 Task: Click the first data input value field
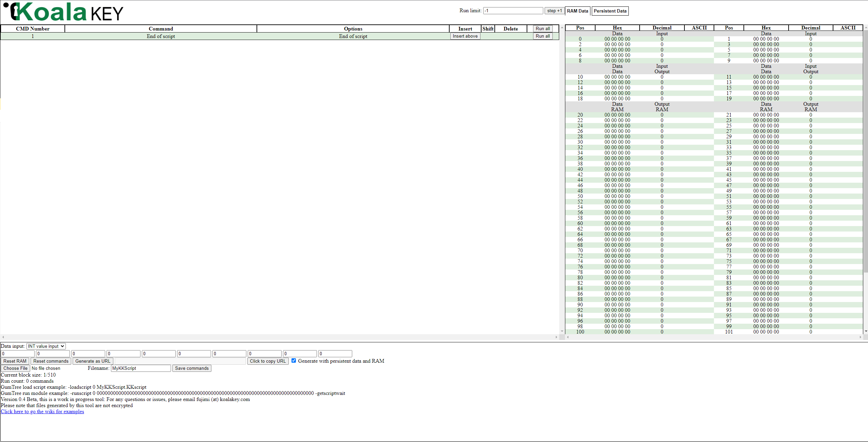tap(18, 354)
